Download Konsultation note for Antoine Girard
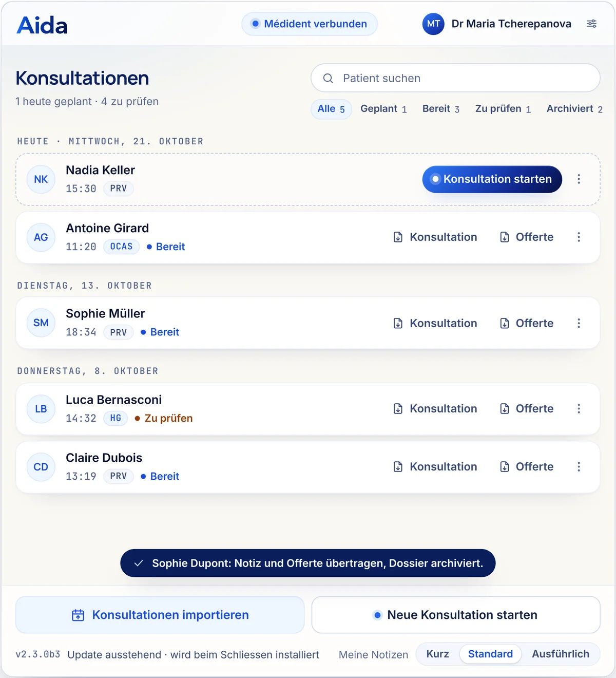This screenshot has height=678, width=616. coord(435,237)
